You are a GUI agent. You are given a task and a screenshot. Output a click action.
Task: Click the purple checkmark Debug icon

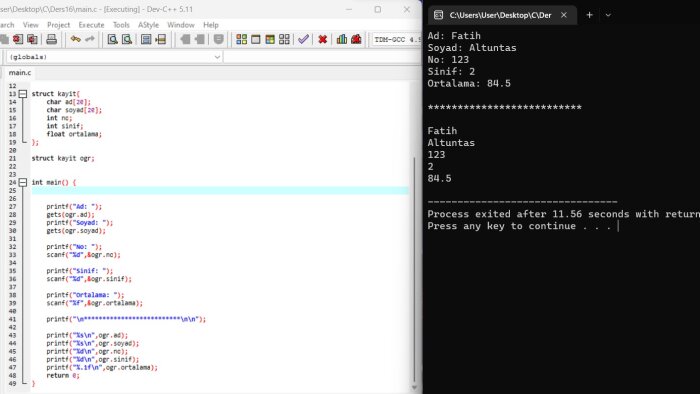(304, 39)
